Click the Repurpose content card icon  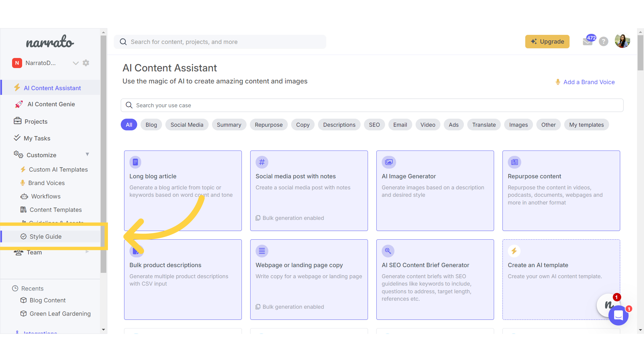point(514,162)
